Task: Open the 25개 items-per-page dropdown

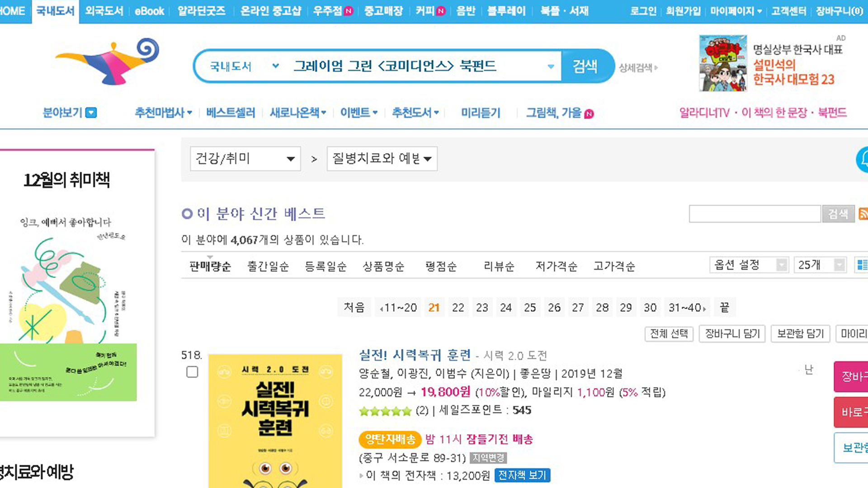Action: 820,265
